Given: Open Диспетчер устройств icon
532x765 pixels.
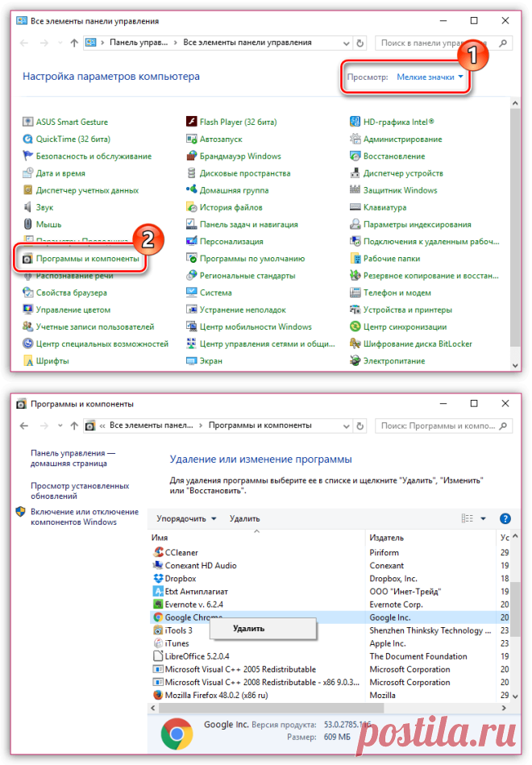Looking at the screenshot, I should point(355,173).
